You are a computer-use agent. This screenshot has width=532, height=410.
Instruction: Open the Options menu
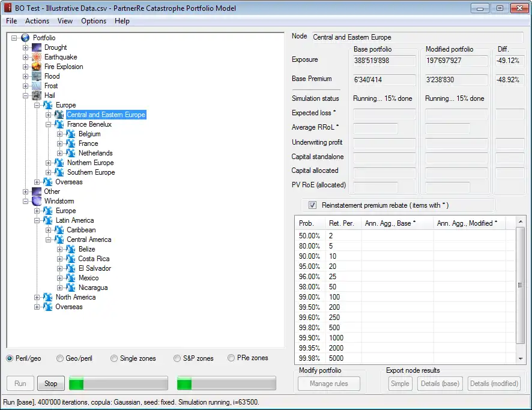click(94, 21)
